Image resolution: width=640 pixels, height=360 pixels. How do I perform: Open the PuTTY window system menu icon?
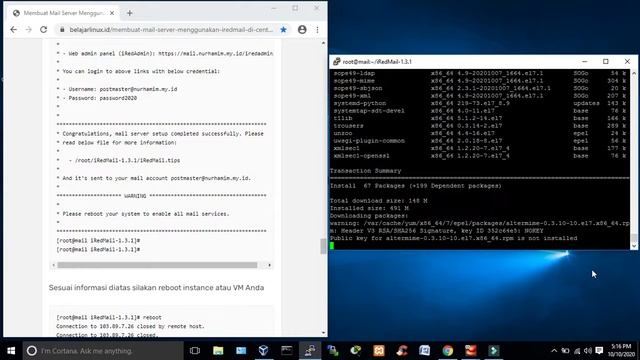pyautogui.click(x=336, y=62)
